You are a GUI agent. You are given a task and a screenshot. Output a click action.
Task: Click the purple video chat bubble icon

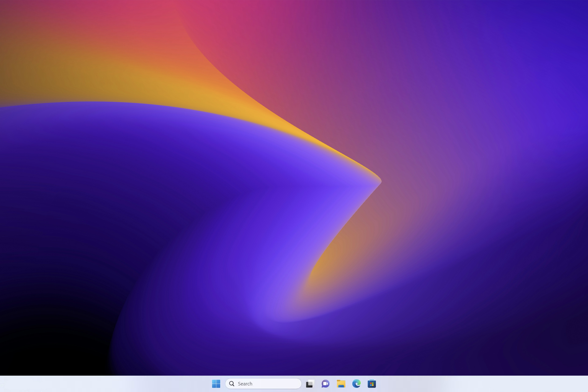pos(325,384)
